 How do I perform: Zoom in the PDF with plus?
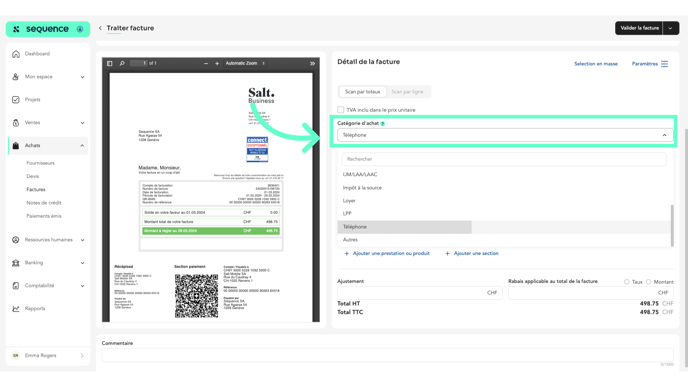coord(217,64)
